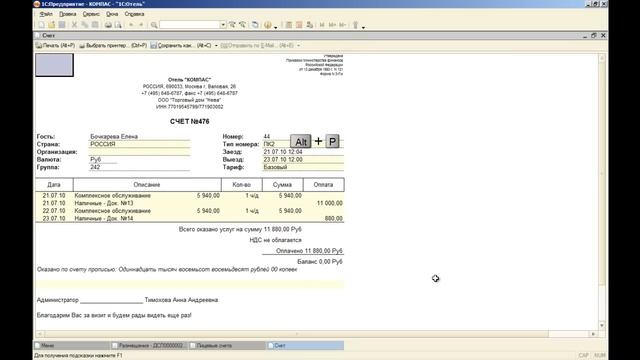Viewport: 640px width, 360px height.
Task: Click the Find magnifier toolbar icon
Action: 154,25
